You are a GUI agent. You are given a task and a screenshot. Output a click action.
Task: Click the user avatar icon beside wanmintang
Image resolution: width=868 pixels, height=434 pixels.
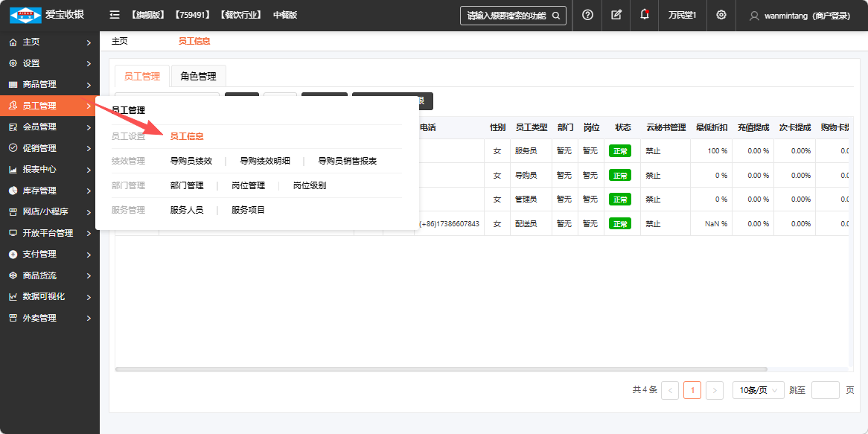[x=754, y=16]
